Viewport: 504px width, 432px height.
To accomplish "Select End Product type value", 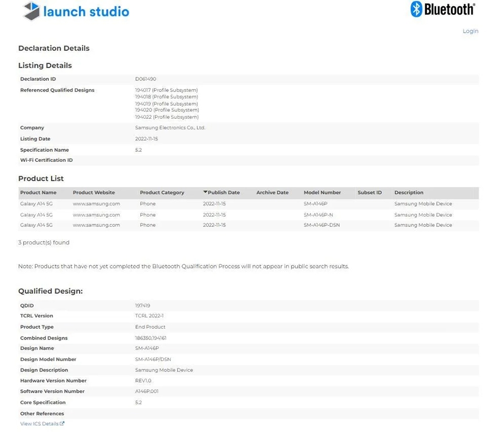I will click(x=150, y=326).
